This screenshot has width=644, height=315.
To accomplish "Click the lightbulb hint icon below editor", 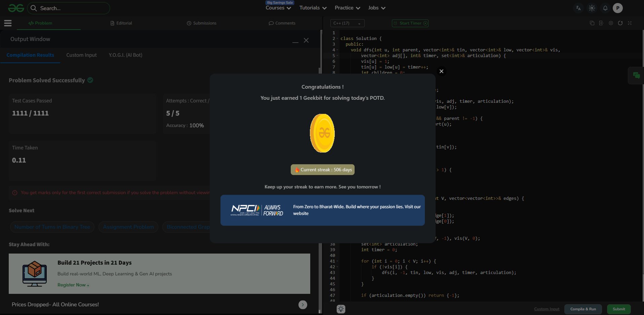I will tap(341, 309).
